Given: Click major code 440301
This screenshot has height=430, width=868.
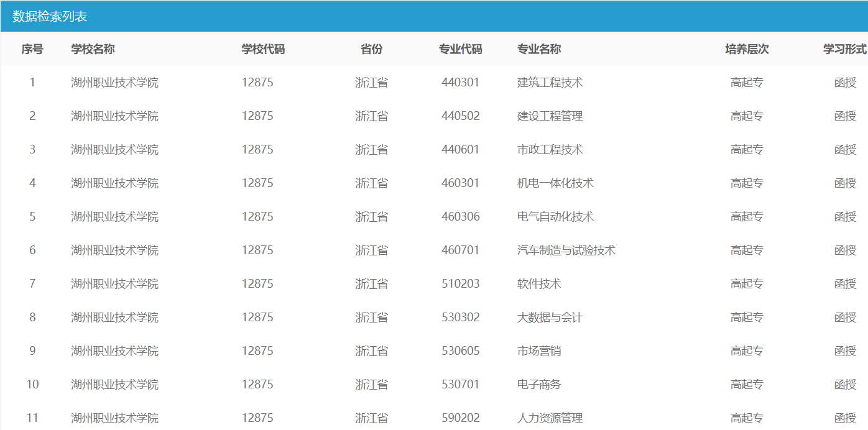Looking at the screenshot, I should coord(461,83).
